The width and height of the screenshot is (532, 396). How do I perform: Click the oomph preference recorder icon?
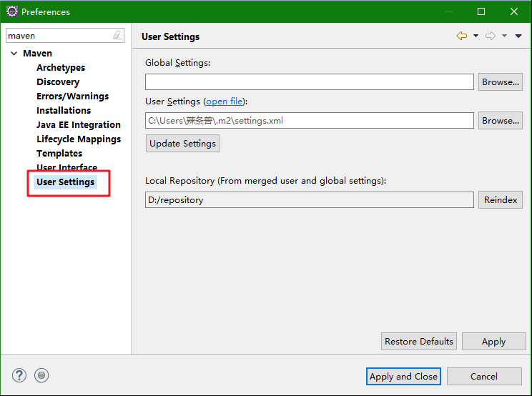tap(41, 375)
